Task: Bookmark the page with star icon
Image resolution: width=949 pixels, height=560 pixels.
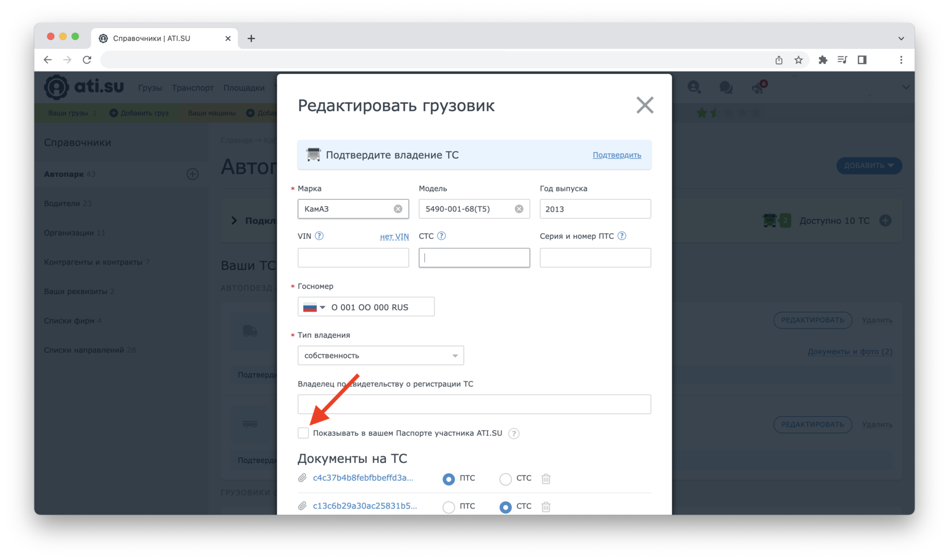Action: (798, 60)
